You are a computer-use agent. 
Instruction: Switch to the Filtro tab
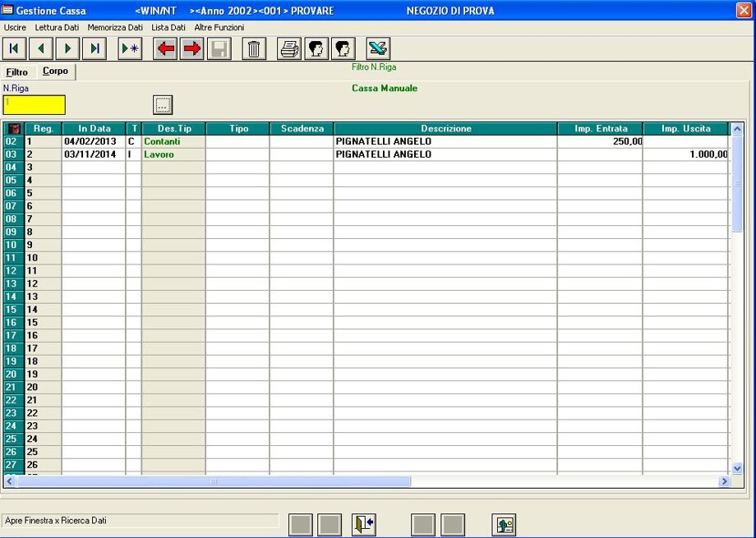[x=17, y=72]
